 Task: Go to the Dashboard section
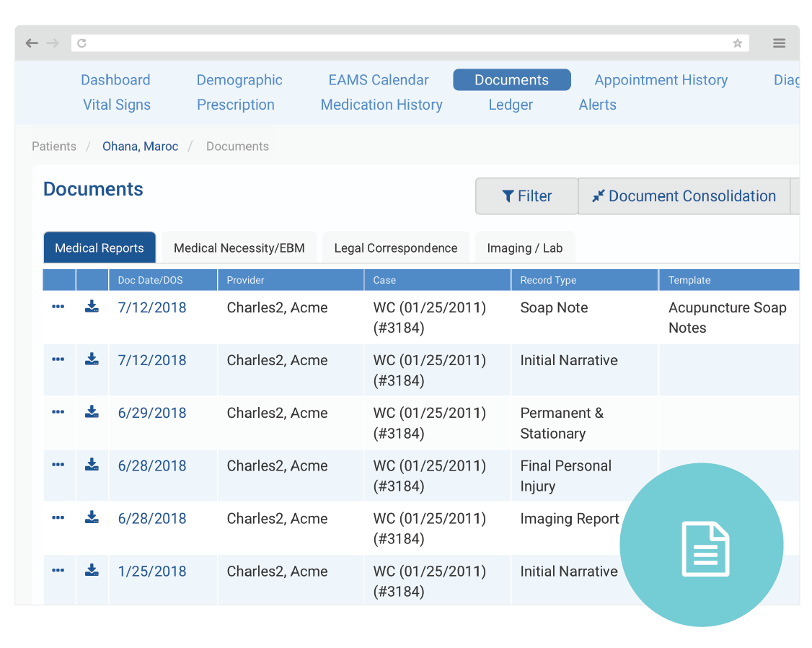115,80
